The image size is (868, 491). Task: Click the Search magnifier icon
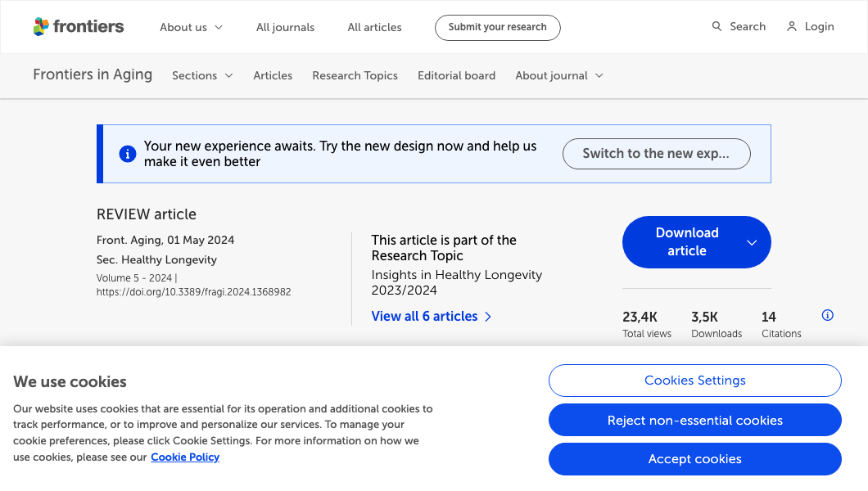click(717, 27)
